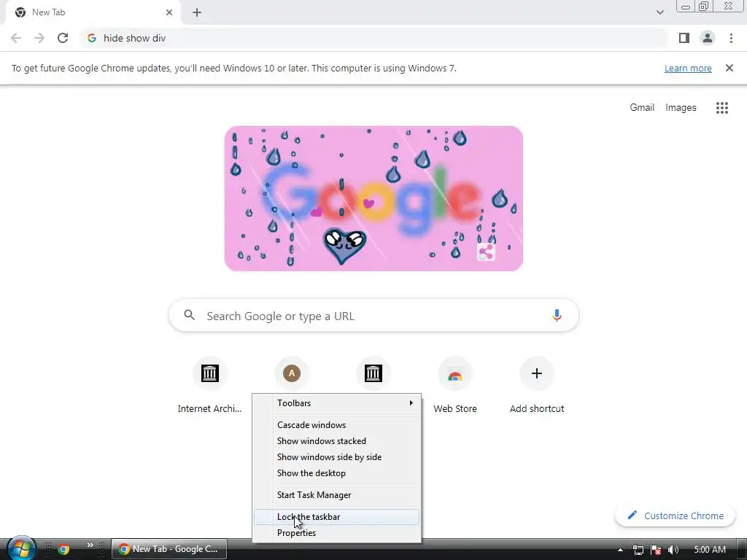Choose Show windows stacked
747x560 pixels.
337,441
